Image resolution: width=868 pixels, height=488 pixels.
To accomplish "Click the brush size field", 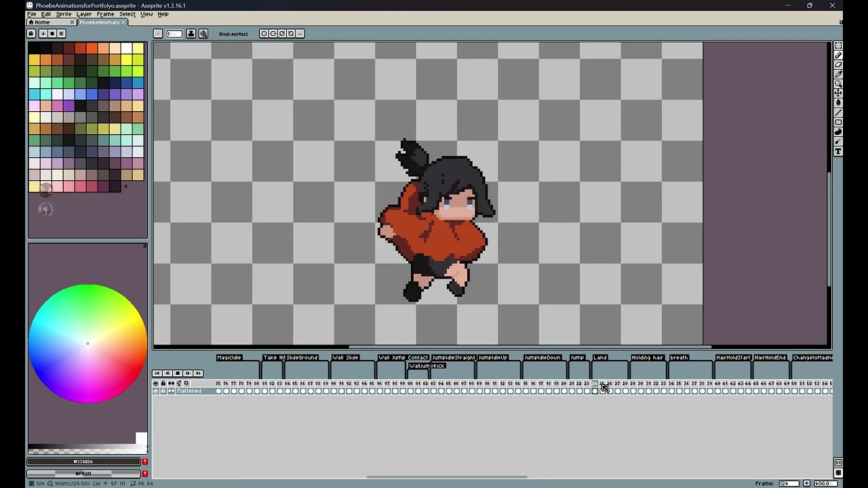I will 174,34.
